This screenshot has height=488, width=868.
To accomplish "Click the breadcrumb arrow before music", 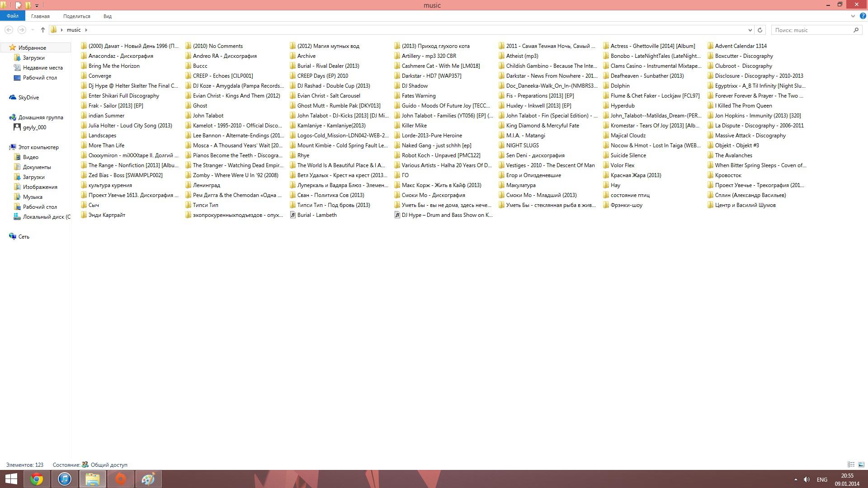I will pos(61,30).
